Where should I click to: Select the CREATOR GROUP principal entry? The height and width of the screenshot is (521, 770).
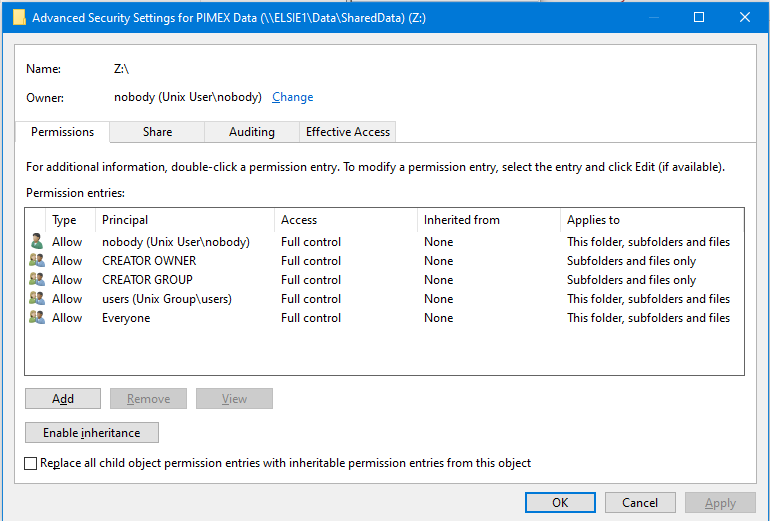(147, 280)
